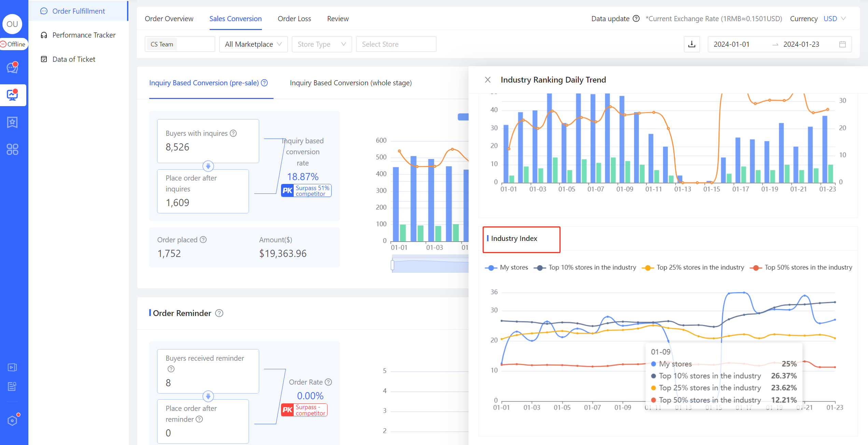Click the 1,752 order placed value
This screenshot has height=445, width=868.
tap(169, 254)
